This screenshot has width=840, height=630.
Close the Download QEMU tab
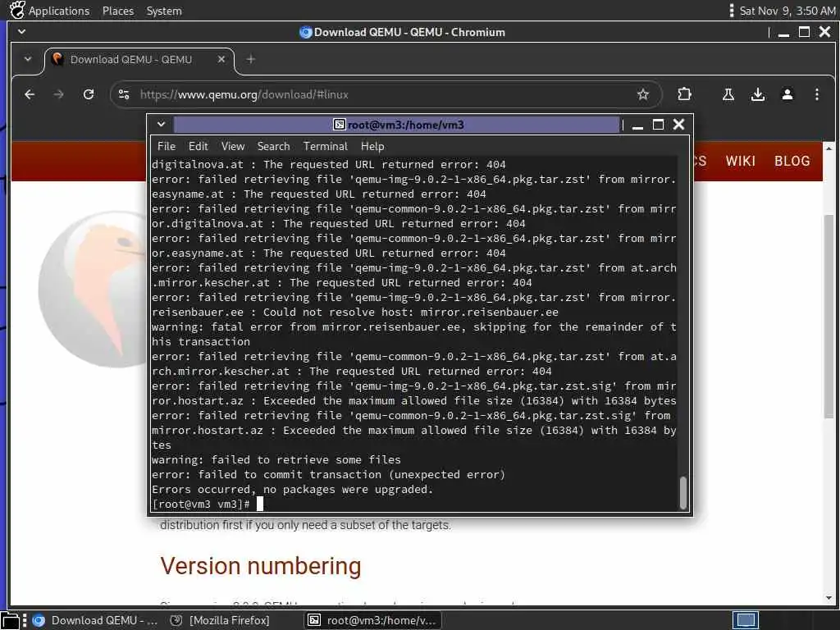[221, 59]
